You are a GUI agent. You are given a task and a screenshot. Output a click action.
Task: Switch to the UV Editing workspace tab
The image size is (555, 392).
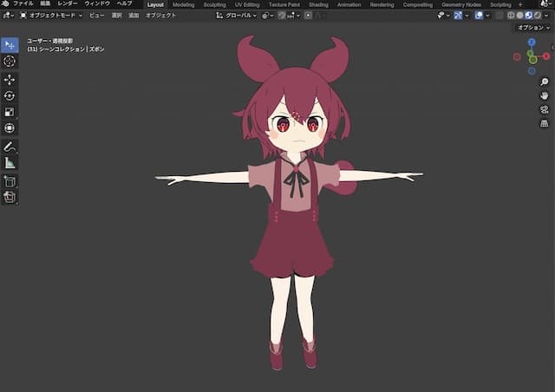pos(247,4)
